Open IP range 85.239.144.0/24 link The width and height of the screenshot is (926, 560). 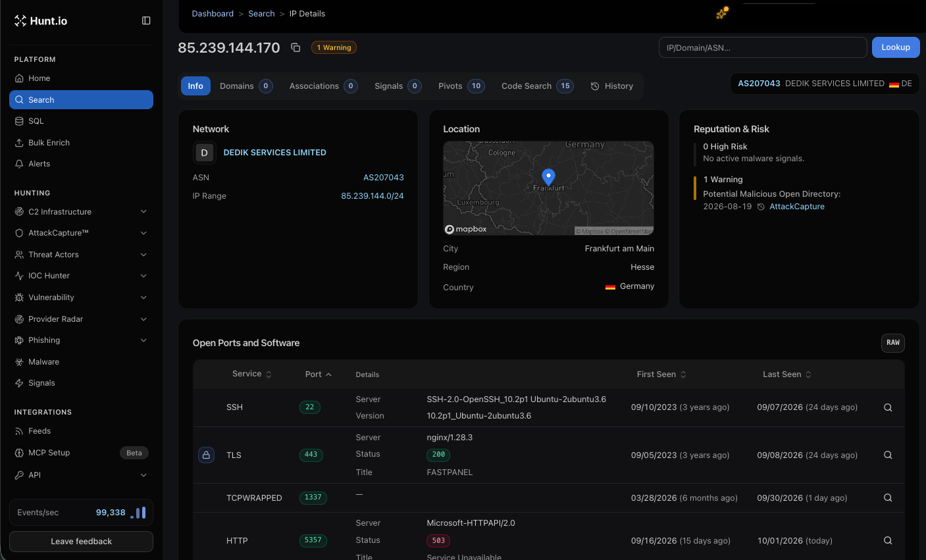[373, 196]
